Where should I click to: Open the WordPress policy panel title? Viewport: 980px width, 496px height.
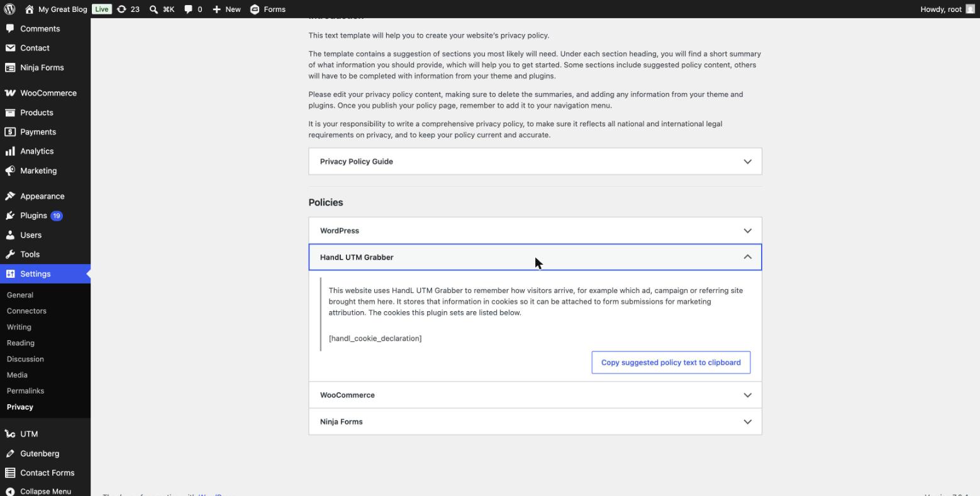340,231
